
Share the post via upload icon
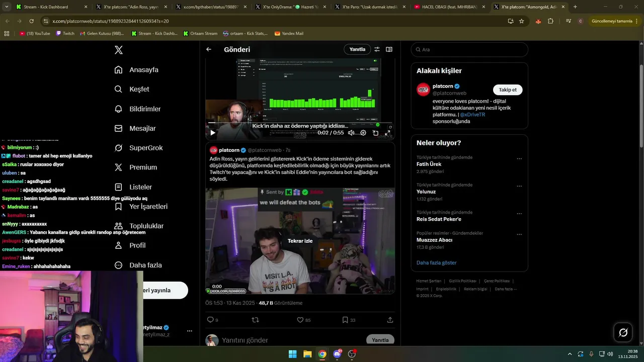(x=390, y=320)
